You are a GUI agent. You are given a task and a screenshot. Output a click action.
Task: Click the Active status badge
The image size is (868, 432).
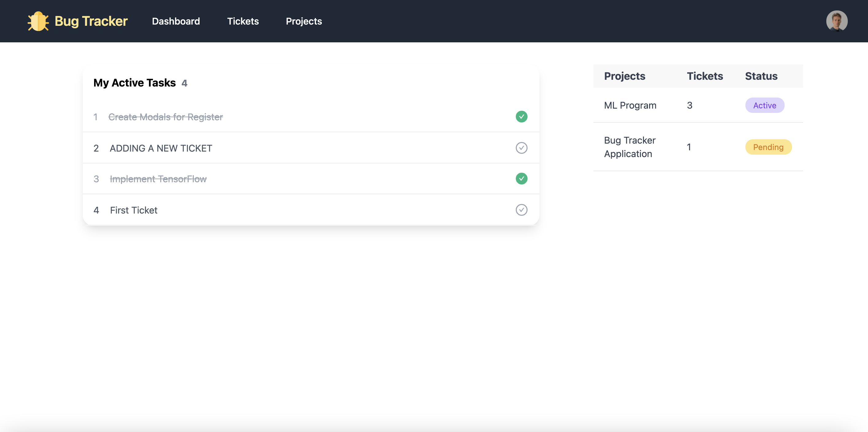tap(764, 106)
